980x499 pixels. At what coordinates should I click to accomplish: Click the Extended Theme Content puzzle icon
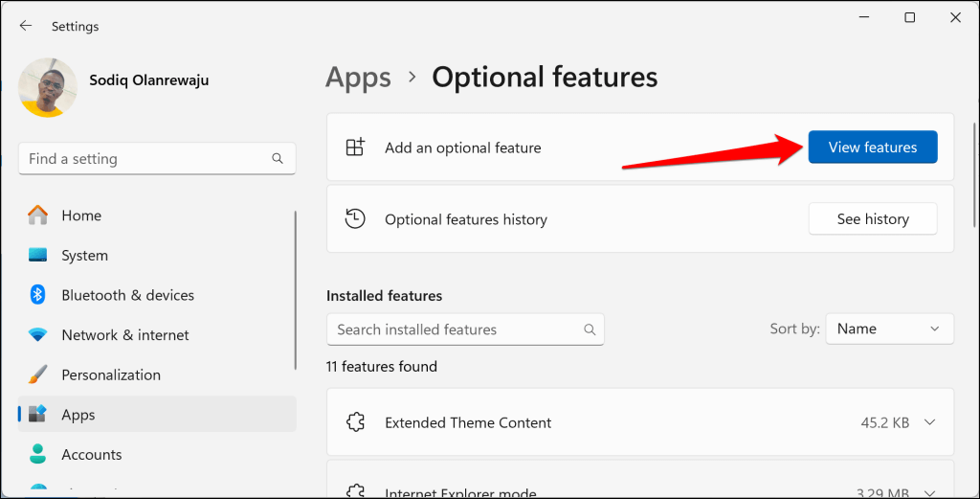355,422
